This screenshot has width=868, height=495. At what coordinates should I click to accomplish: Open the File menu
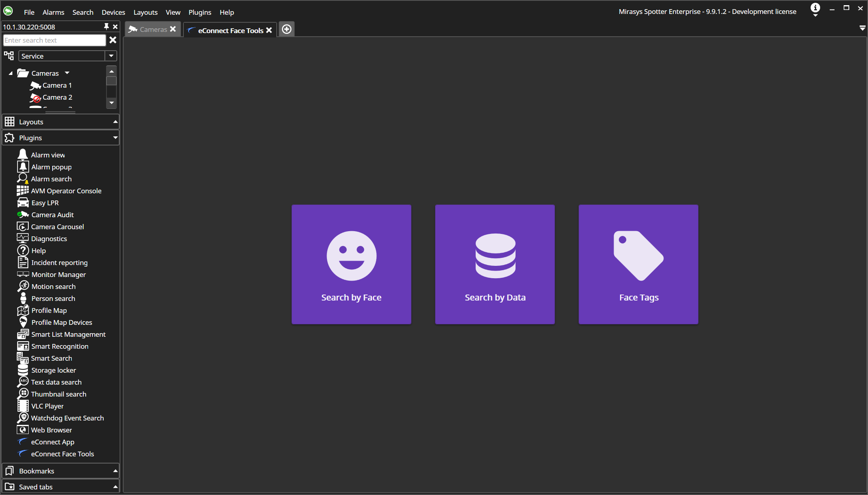click(29, 12)
